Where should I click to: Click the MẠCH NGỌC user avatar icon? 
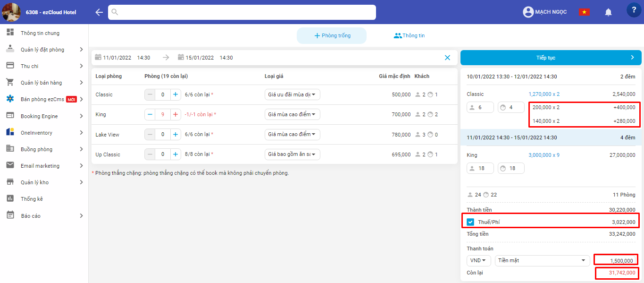point(528,12)
